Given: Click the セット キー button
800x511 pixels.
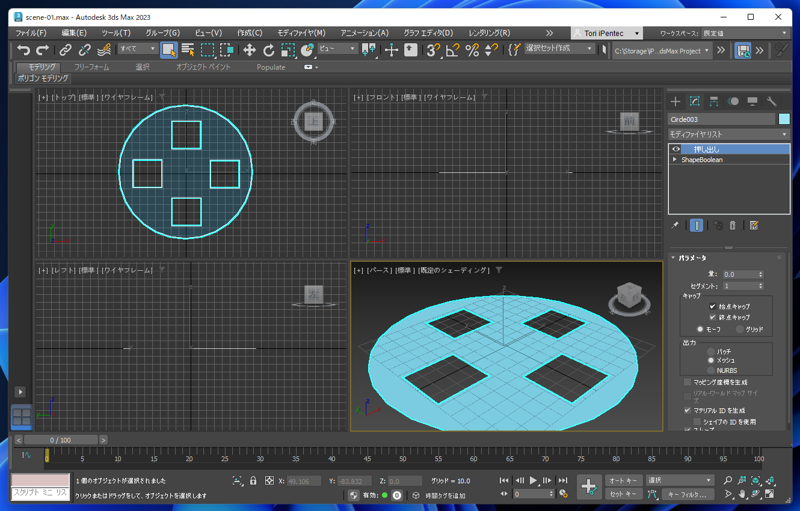Looking at the screenshot, I should pos(623,494).
